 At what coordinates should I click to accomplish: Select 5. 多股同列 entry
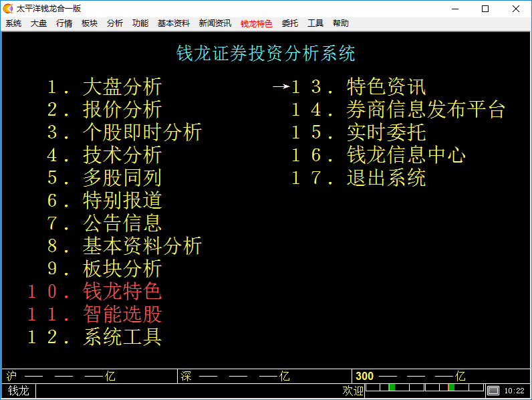point(104,177)
